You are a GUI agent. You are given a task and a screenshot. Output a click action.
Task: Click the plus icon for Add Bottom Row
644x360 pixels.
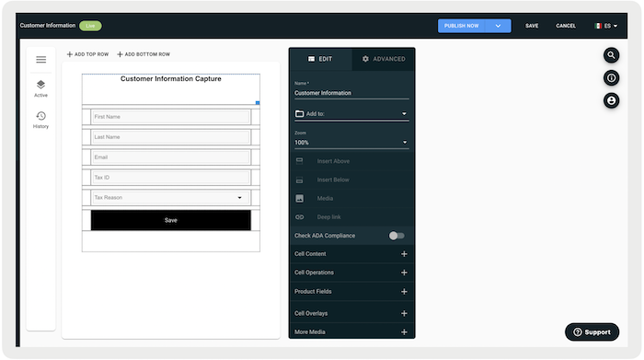coord(120,54)
